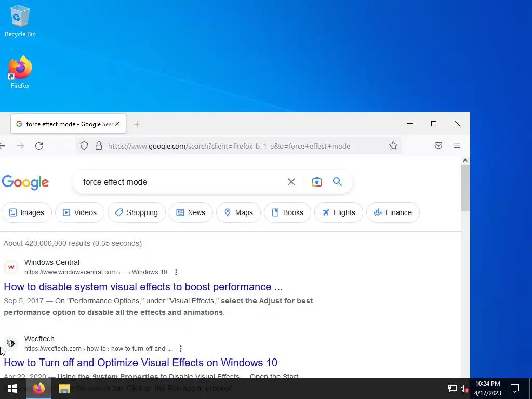Filter results by Videos
Viewport: 532px width, 399px height.
pyautogui.click(x=79, y=212)
